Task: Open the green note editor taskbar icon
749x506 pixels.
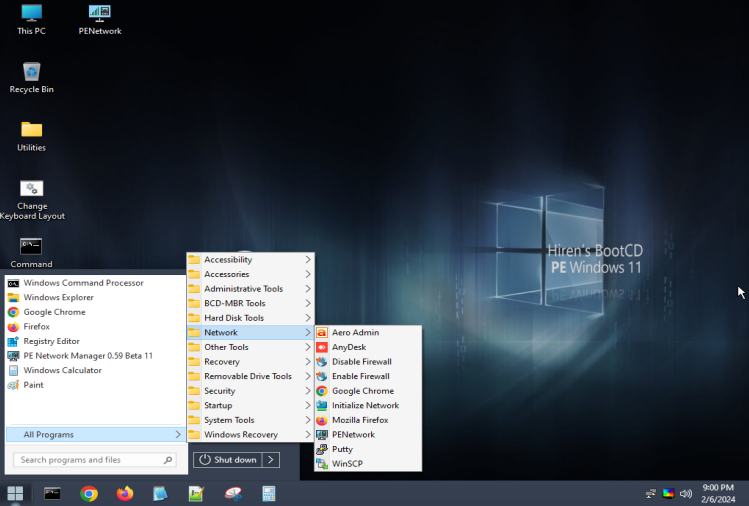Action: point(196,494)
